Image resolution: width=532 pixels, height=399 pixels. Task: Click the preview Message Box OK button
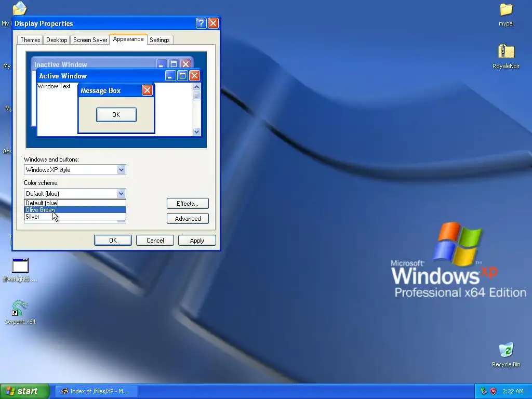pyautogui.click(x=116, y=115)
